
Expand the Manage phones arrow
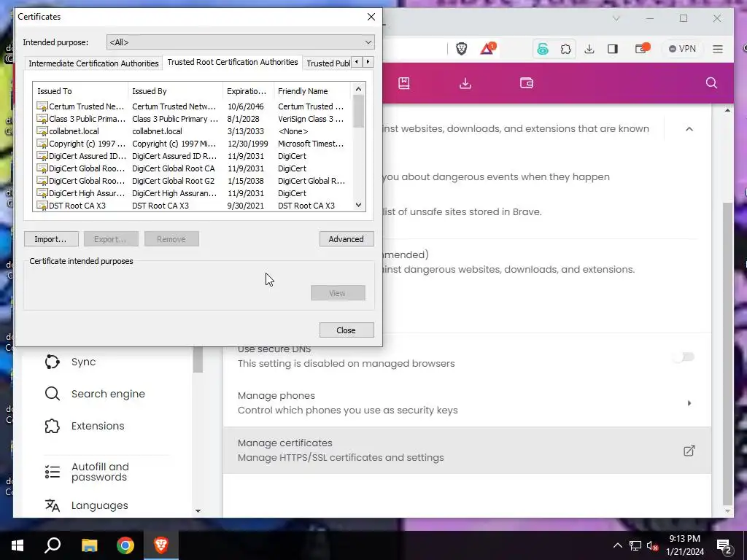pyautogui.click(x=689, y=403)
